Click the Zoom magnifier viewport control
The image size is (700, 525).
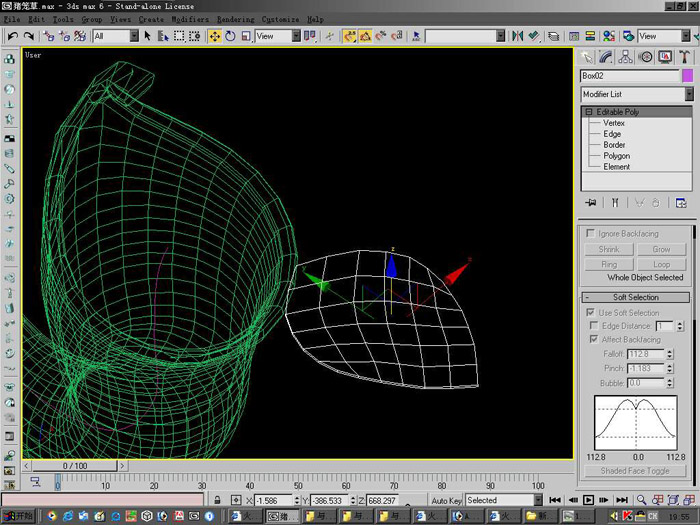click(642, 500)
